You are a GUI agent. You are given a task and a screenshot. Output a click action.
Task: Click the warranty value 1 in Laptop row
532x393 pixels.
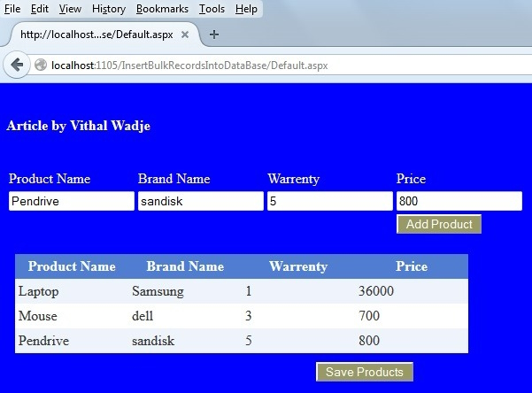click(x=249, y=291)
